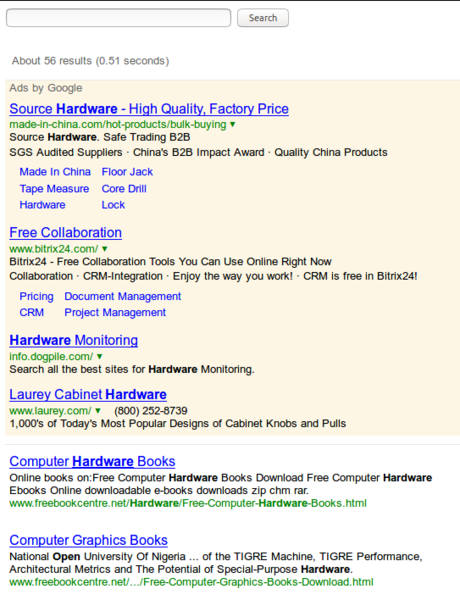Click 'SGS Audited Suppliers' description line

[x=198, y=152]
